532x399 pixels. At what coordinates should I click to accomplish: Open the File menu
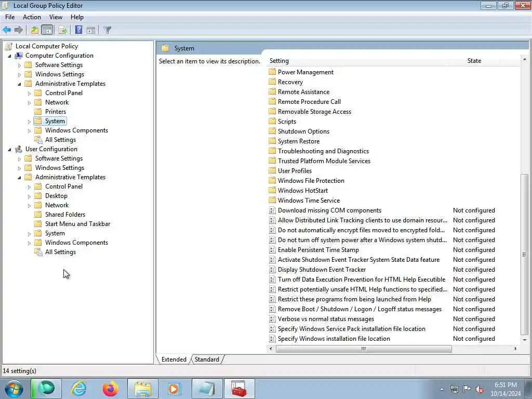[10, 17]
